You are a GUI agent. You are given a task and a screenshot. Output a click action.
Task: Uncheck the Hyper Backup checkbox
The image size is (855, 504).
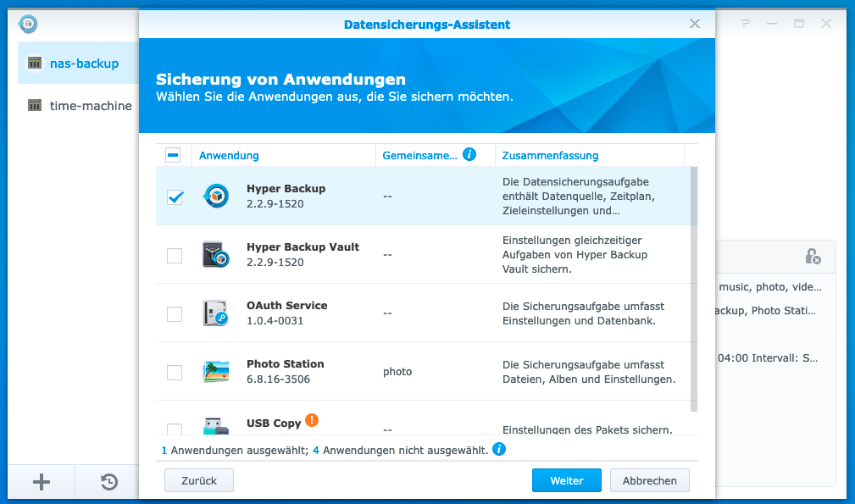175,197
